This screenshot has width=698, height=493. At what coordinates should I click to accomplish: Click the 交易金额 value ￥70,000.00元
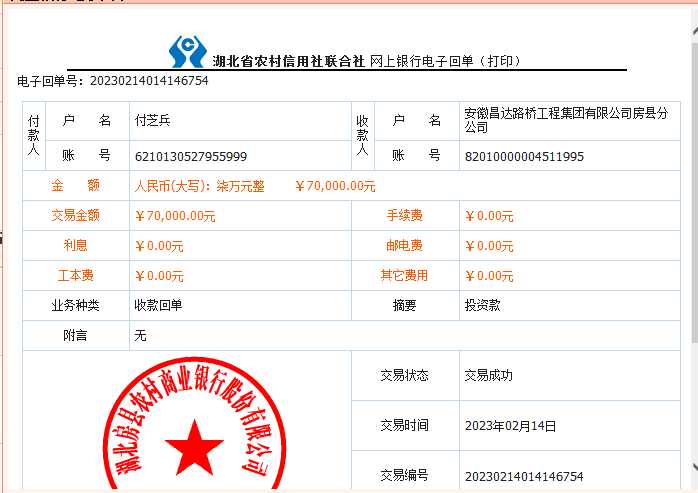click(175, 216)
